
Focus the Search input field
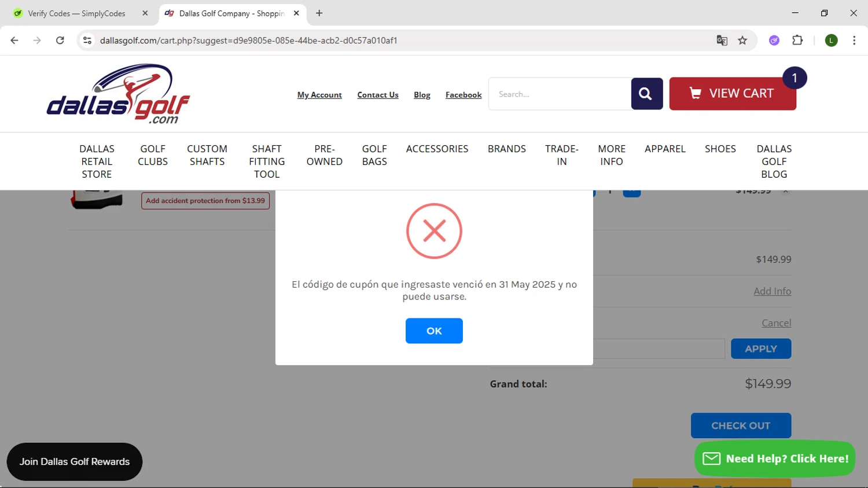point(560,94)
